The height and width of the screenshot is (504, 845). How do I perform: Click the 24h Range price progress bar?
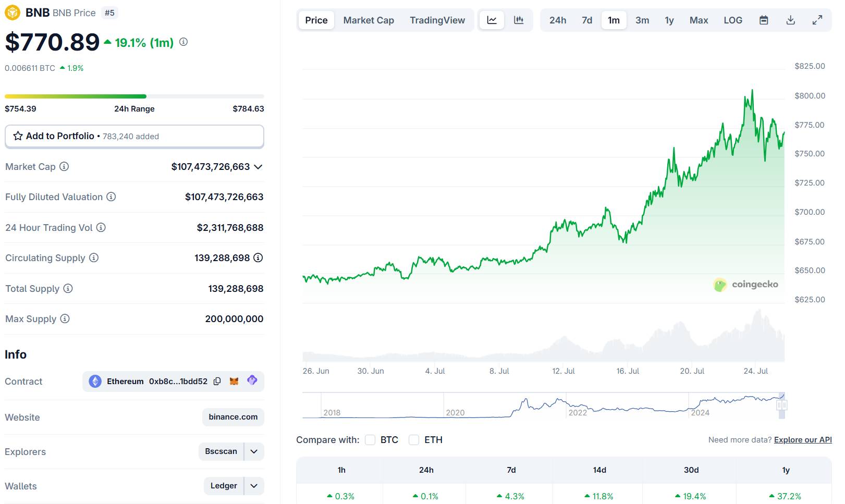coord(134,96)
